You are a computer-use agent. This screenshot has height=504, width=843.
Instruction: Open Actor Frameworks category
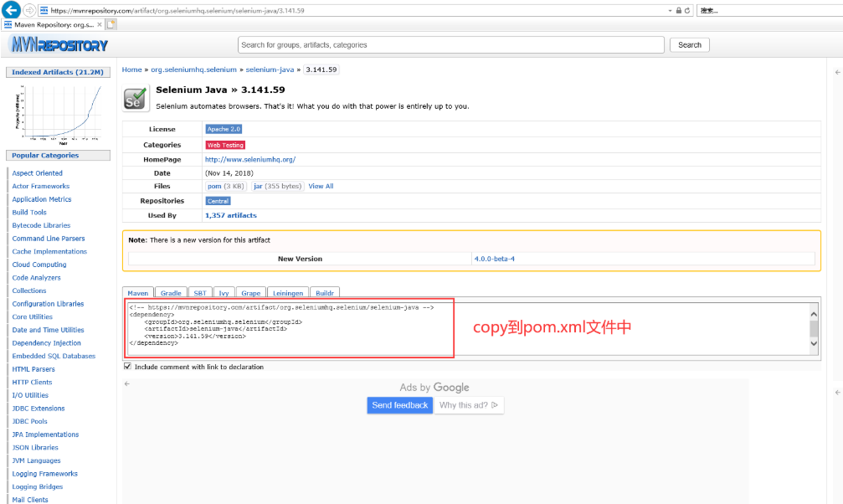41,186
